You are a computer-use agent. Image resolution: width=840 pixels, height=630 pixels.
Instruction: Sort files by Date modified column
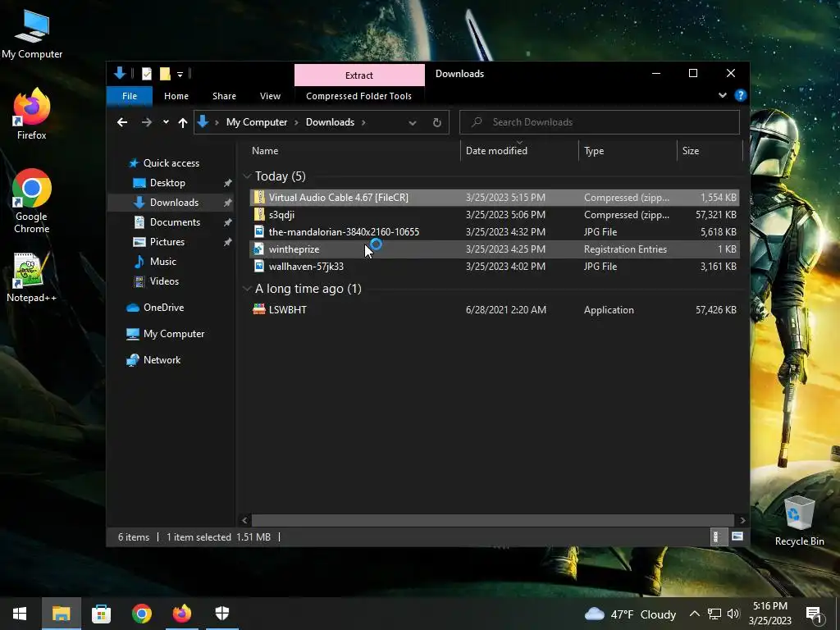[x=519, y=151]
